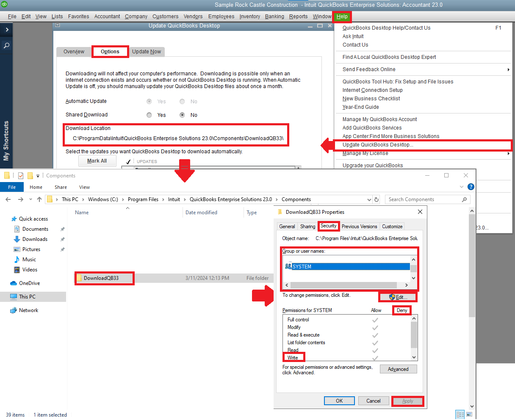Click the refresh icon beside the Explorer address bar
This screenshot has height=420, width=515.
coord(377,199)
